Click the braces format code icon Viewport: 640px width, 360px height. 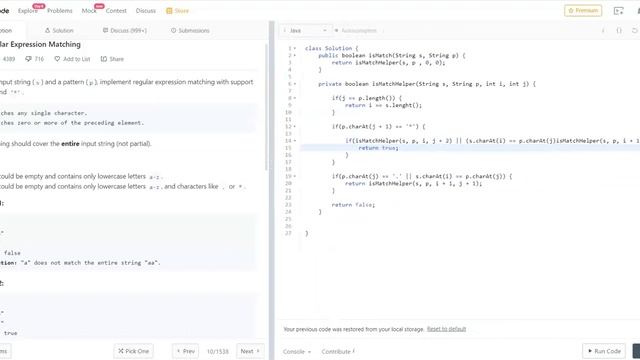click(x=619, y=31)
